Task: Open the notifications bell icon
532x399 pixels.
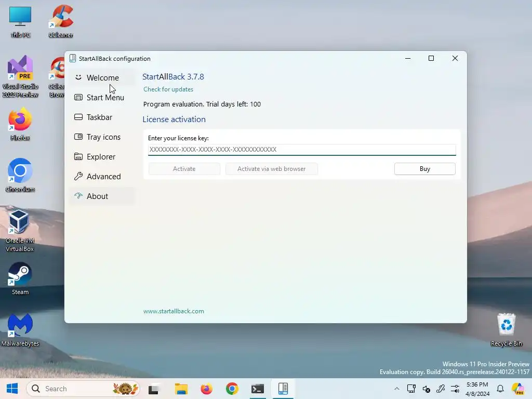Action: pyautogui.click(x=500, y=389)
